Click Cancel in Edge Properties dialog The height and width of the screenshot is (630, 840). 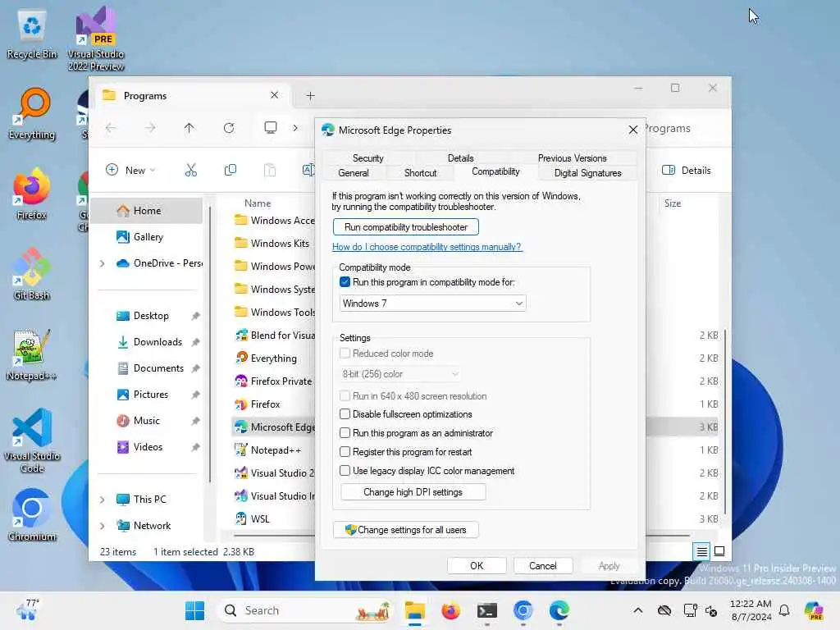pyautogui.click(x=543, y=566)
